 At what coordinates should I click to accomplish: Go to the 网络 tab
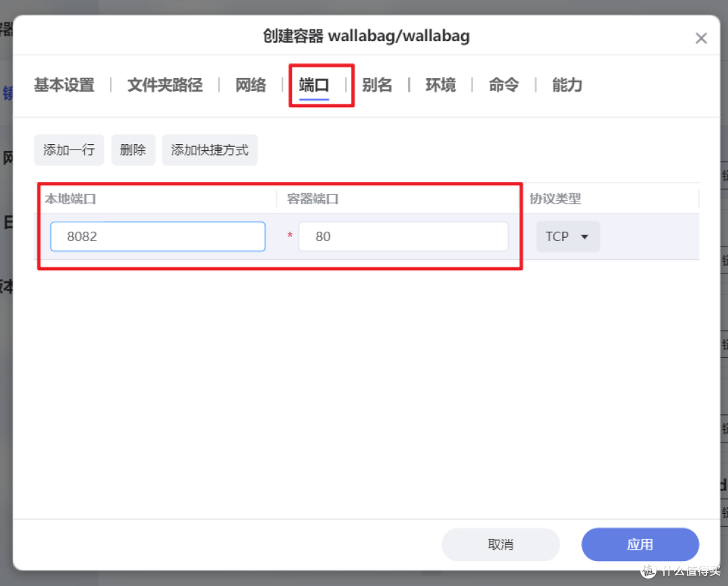(251, 85)
